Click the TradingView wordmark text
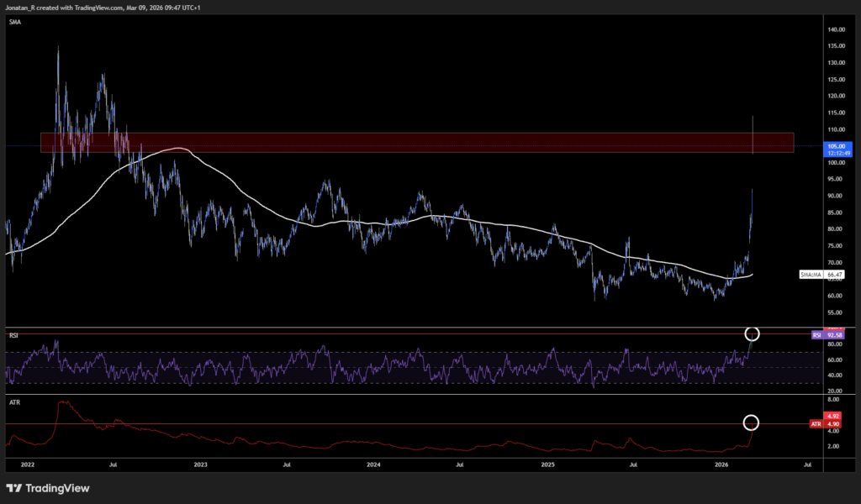The height and width of the screenshot is (504, 861). tap(57, 488)
